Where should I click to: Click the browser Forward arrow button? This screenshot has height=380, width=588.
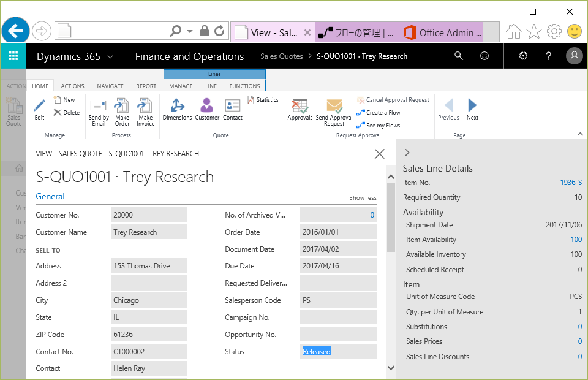pyautogui.click(x=41, y=31)
